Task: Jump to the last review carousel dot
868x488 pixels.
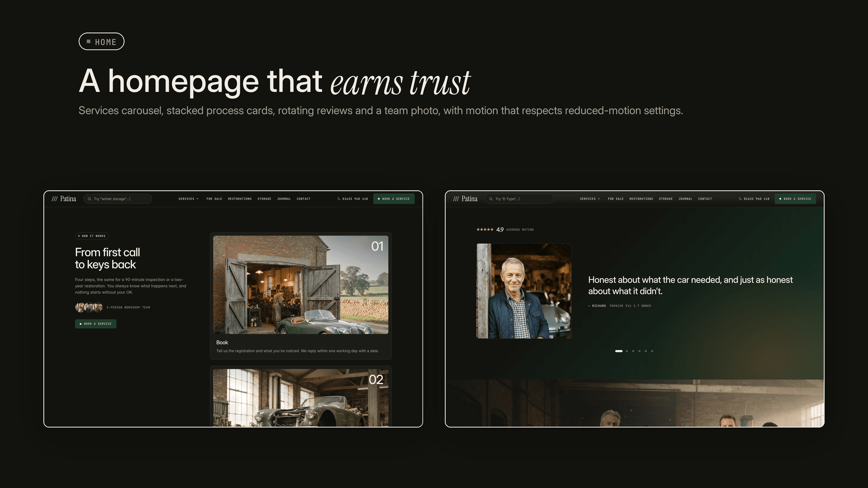Action: (x=652, y=351)
